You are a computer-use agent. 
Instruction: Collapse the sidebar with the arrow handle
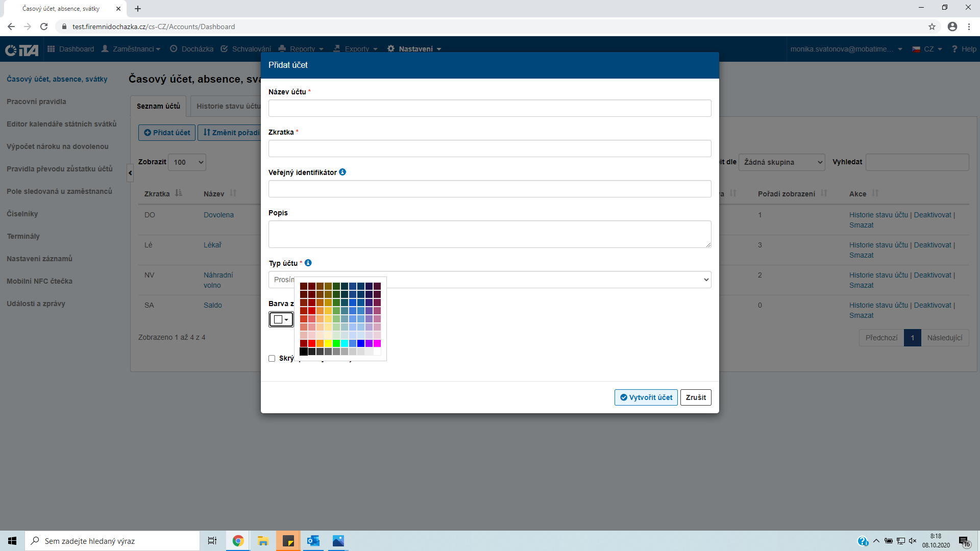point(130,173)
